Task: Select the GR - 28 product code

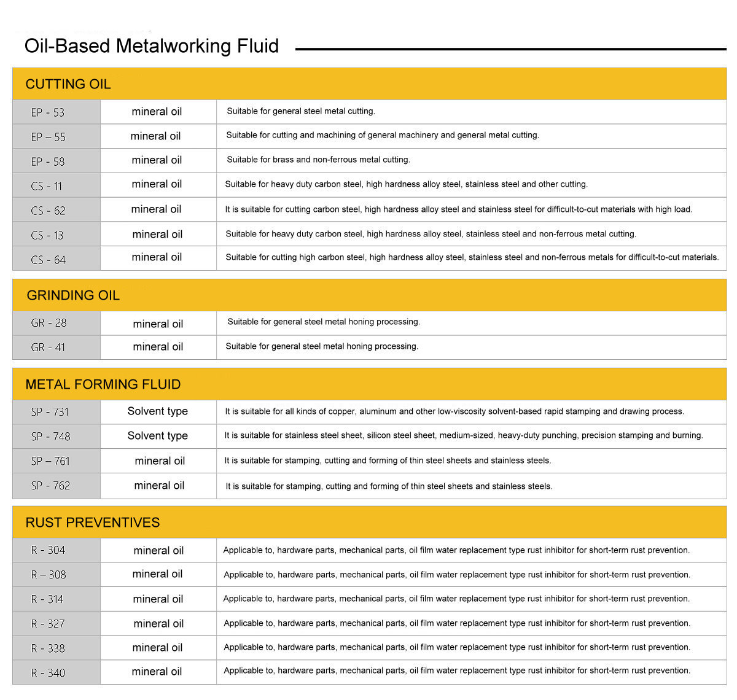Action: point(49,323)
